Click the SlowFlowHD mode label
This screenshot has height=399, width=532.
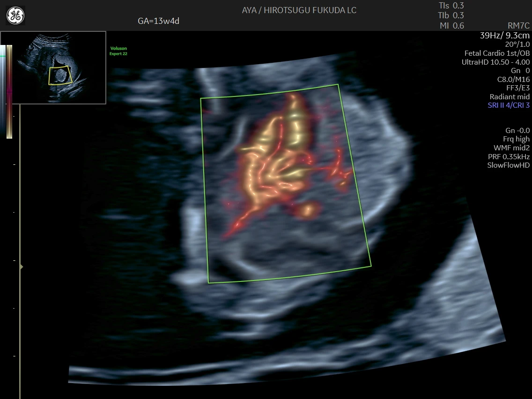point(509,165)
